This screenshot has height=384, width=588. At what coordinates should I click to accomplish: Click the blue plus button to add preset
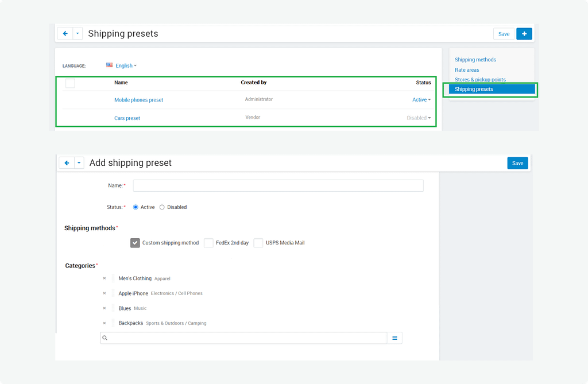click(524, 34)
